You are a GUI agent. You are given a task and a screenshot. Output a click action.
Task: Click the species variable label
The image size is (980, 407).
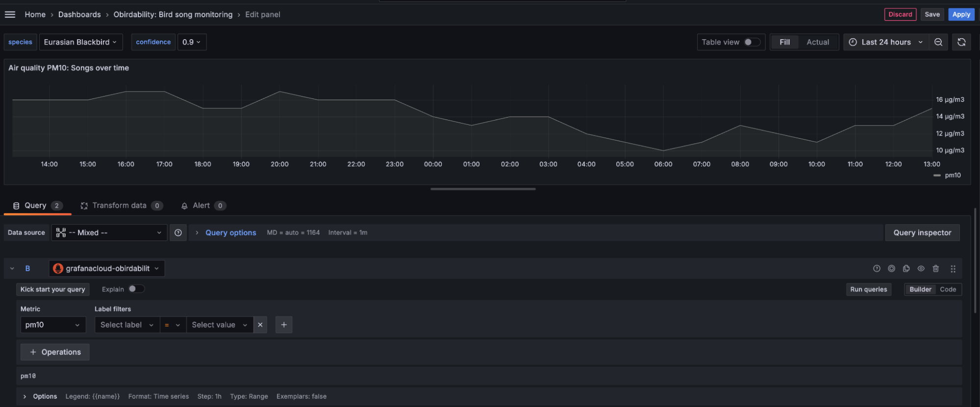pyautogui.click(x=20, y=42)
